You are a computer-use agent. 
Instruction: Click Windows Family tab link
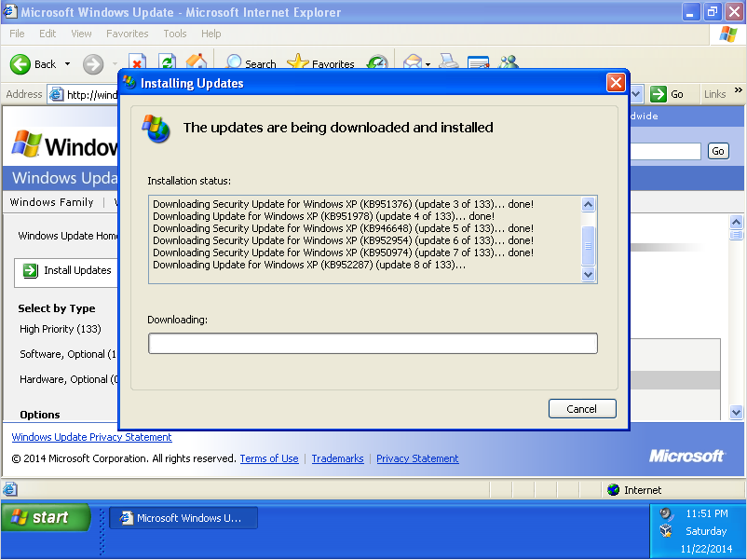click(51, 202)
